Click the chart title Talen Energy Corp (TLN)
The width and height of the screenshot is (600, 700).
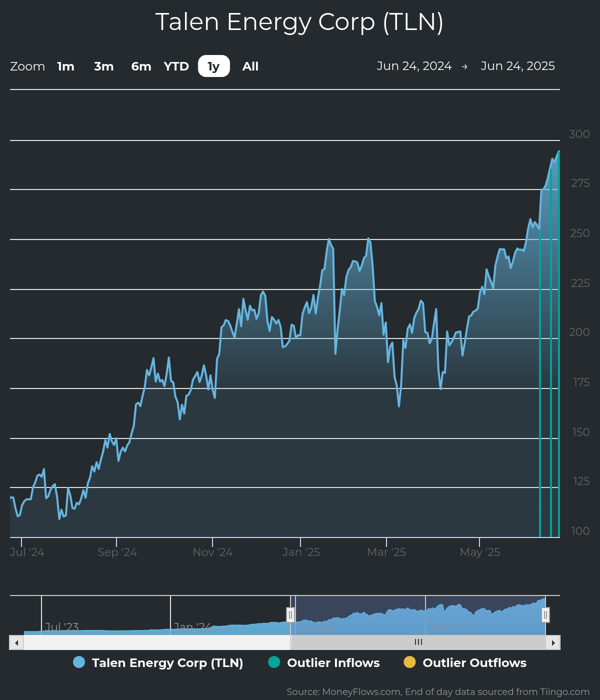[x=299, y=22]
